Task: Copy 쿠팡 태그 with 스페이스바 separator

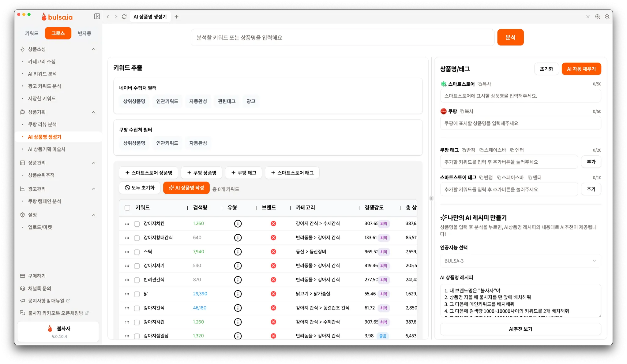Action: pos(493,150)
